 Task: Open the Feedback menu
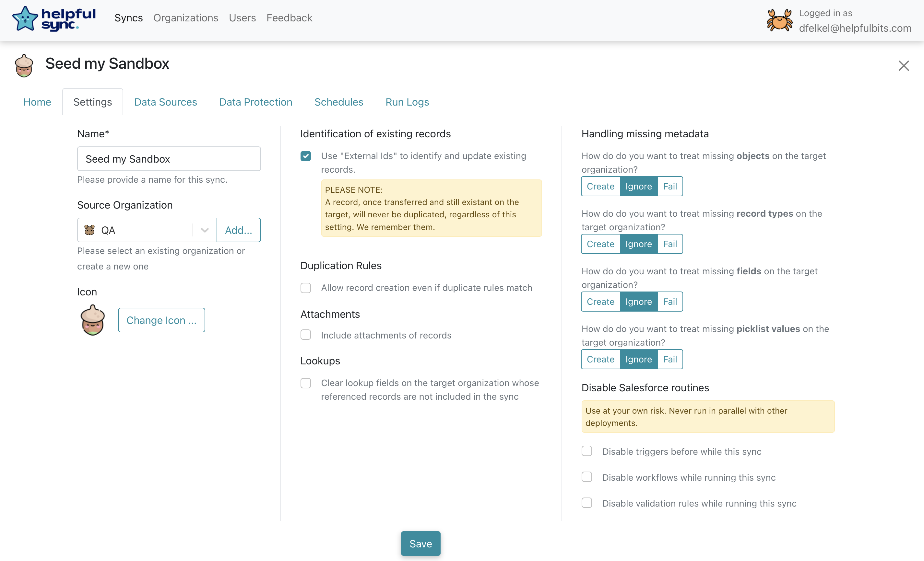289,17
